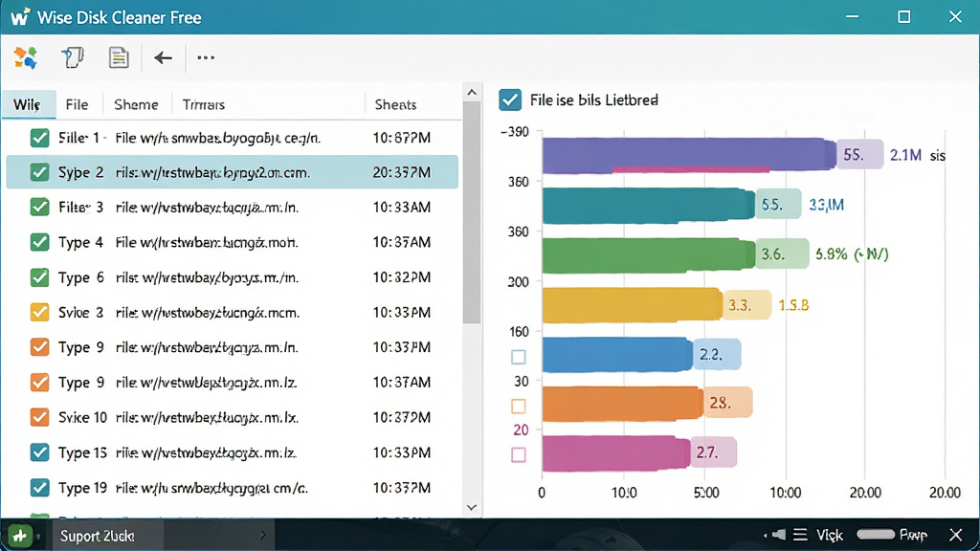This screenshot has height=551, width=980.
Task: Click the 2.2. label on blue bar
Action: click(716, 354)
